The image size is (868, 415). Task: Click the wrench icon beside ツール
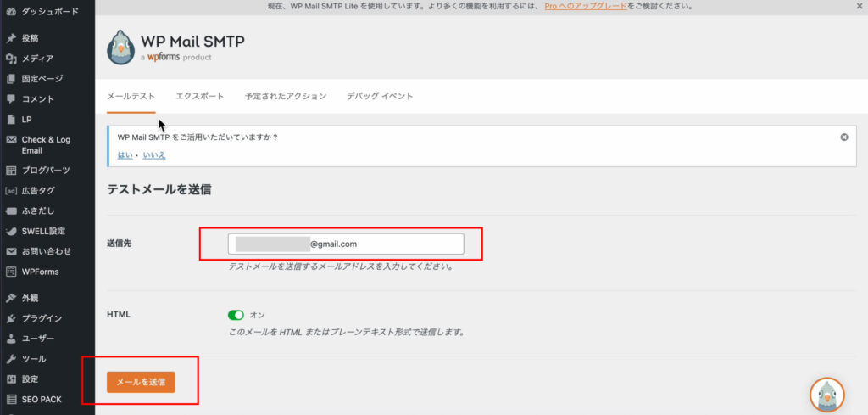11,359
